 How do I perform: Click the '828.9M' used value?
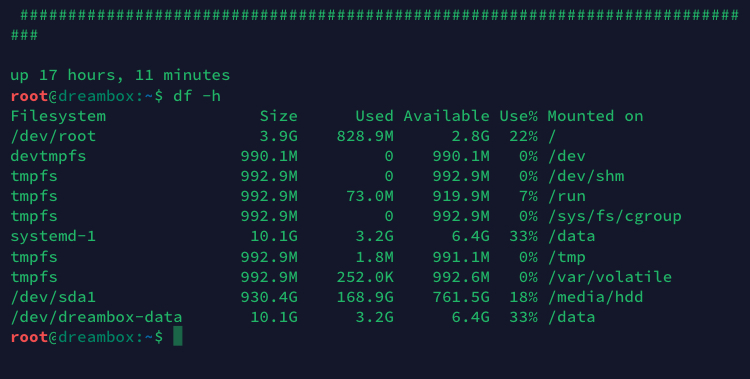365,136
